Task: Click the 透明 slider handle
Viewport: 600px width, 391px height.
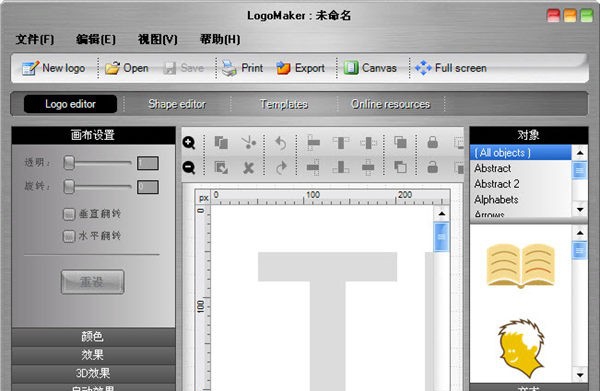Action: 69,163
